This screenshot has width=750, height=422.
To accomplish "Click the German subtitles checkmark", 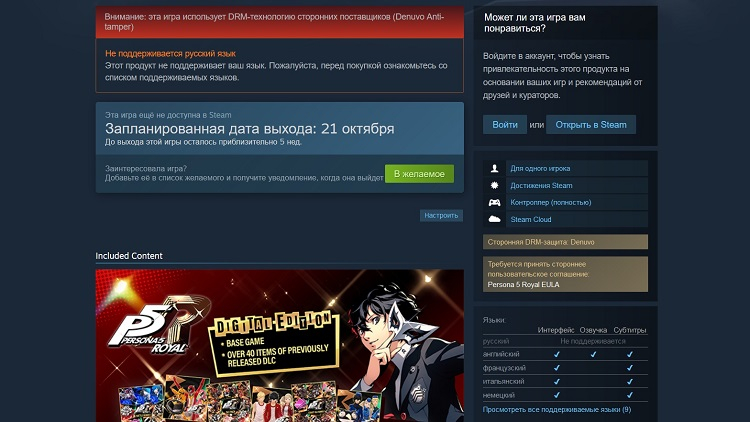I will click(629, 395).
